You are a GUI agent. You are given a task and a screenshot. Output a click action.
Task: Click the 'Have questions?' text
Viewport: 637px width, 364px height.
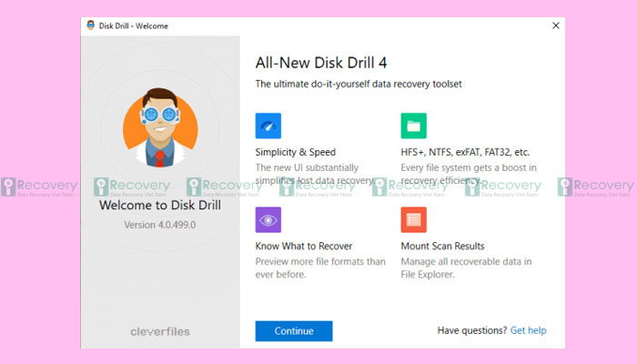(472, 330)
